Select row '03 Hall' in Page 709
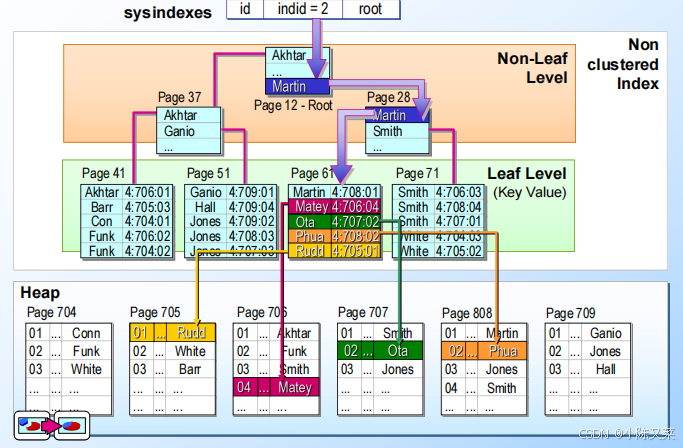This screenshot has width=683, height=448. [x=588, y=369]
